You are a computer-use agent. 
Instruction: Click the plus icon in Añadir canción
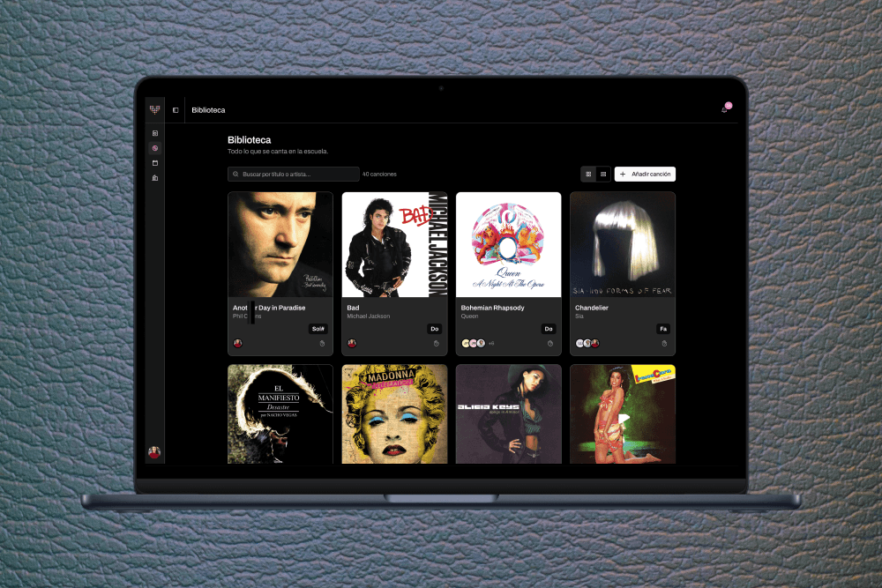coord(623,175)
